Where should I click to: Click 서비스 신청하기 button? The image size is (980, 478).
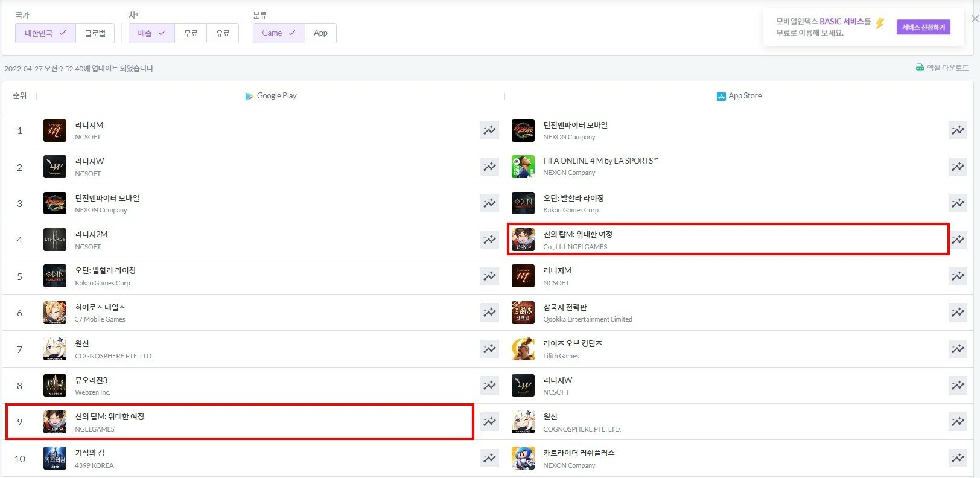tap(923, 27)
